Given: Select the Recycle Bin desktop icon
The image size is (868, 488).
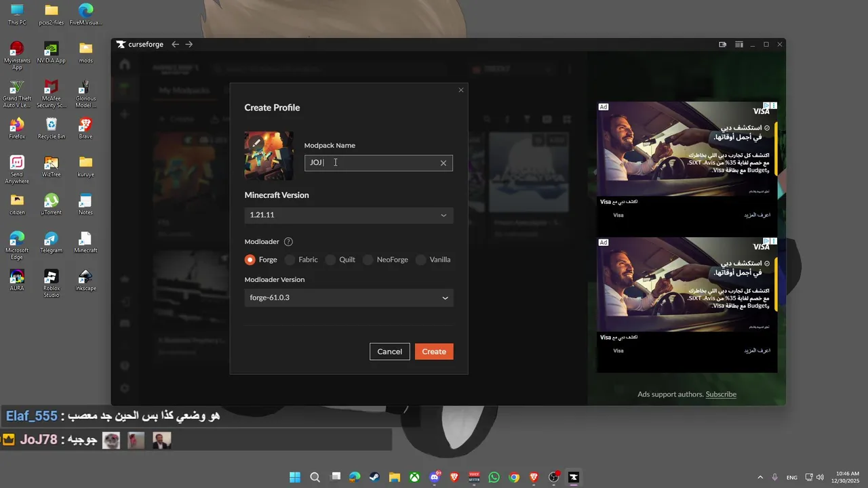Looking at the screenshot, I should coord(51,128).
